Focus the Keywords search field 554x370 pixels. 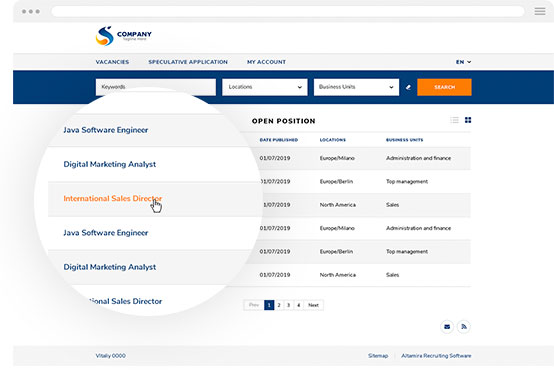(x=155, y=87)
